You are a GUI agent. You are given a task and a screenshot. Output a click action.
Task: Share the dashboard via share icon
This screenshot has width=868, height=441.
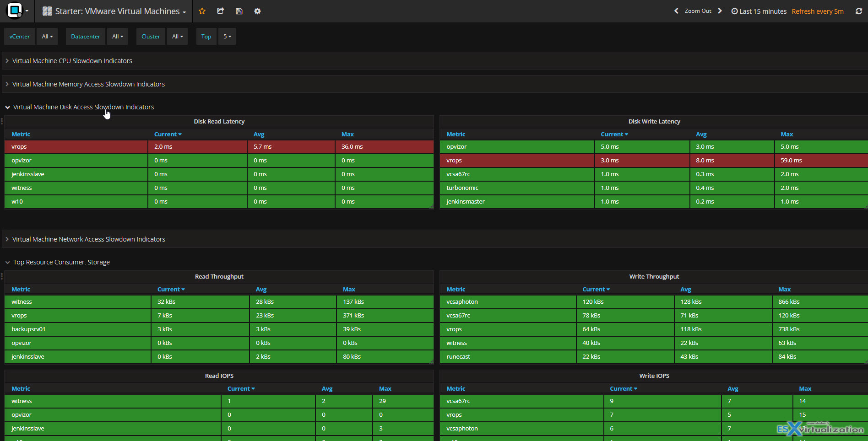click(221, 11)
